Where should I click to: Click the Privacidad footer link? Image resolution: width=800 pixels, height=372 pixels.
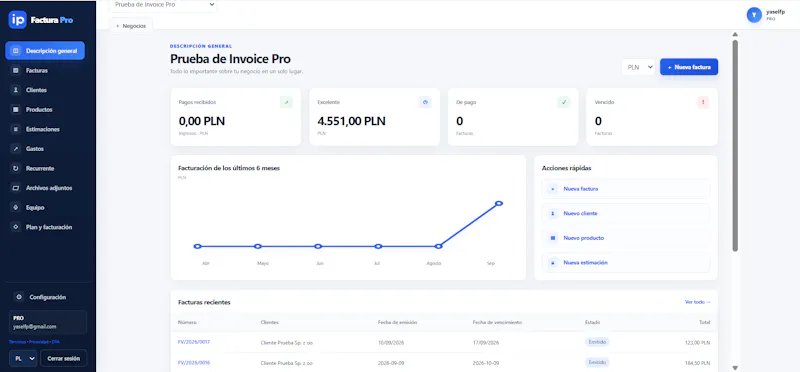(x=38, y=342)
